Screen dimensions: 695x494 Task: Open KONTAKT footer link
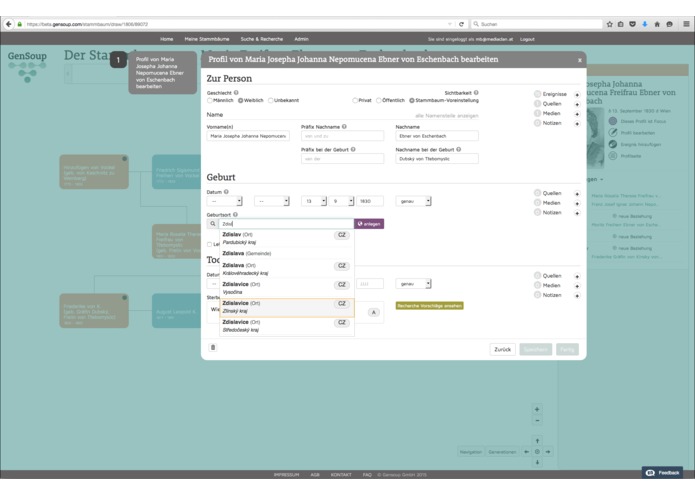click(341, 475)
